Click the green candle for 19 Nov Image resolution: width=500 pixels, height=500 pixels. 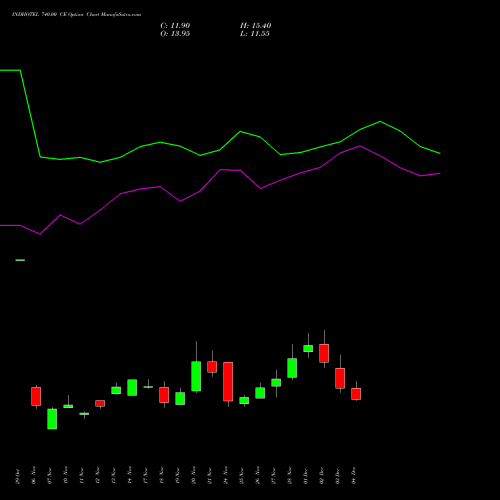click(180, 398)
